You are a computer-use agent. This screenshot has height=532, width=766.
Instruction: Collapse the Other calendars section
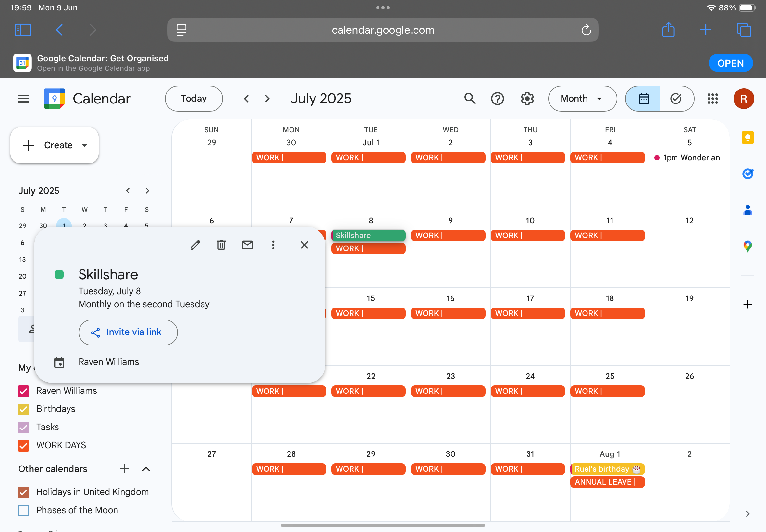[x=146, y=469]
